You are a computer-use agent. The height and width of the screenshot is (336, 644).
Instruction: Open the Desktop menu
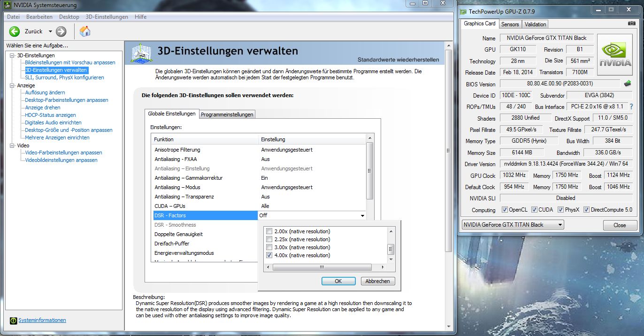[69, 17]
